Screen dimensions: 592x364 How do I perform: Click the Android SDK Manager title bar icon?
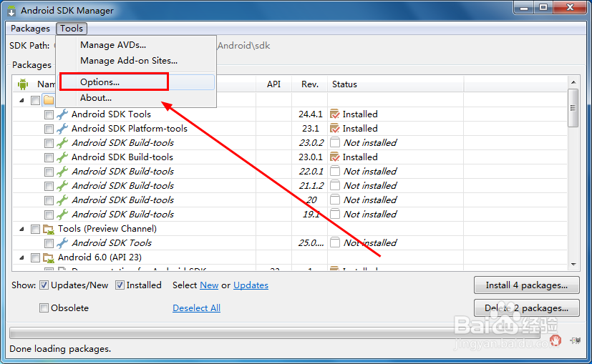(x=11, y=11)
